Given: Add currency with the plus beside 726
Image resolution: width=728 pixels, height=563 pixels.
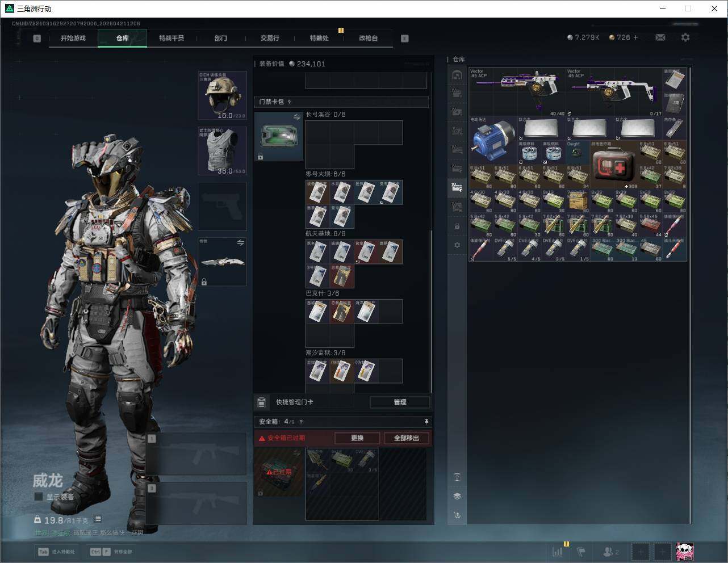Looking at the screenshot, I should [x=635, y=37].
